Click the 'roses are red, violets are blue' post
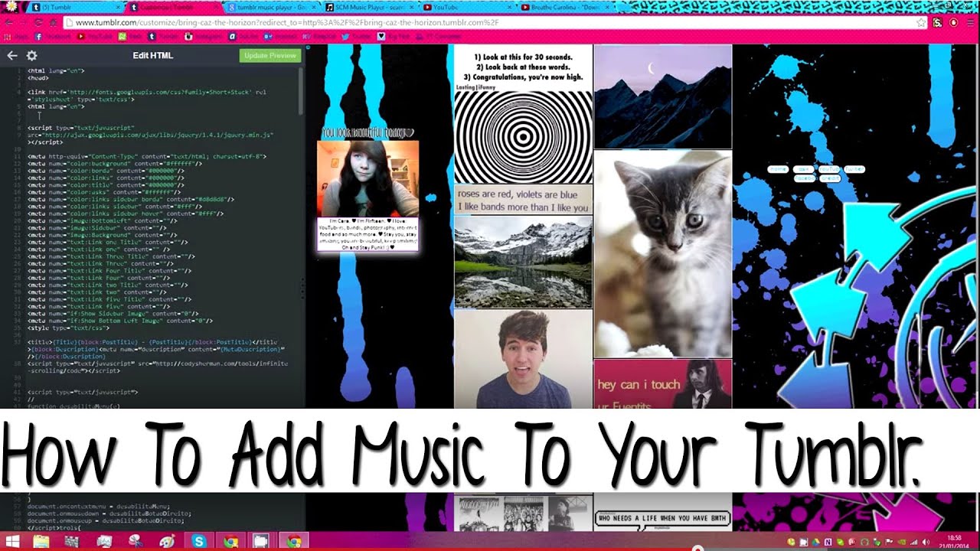980x551 pixels. (x=523, y=200)
